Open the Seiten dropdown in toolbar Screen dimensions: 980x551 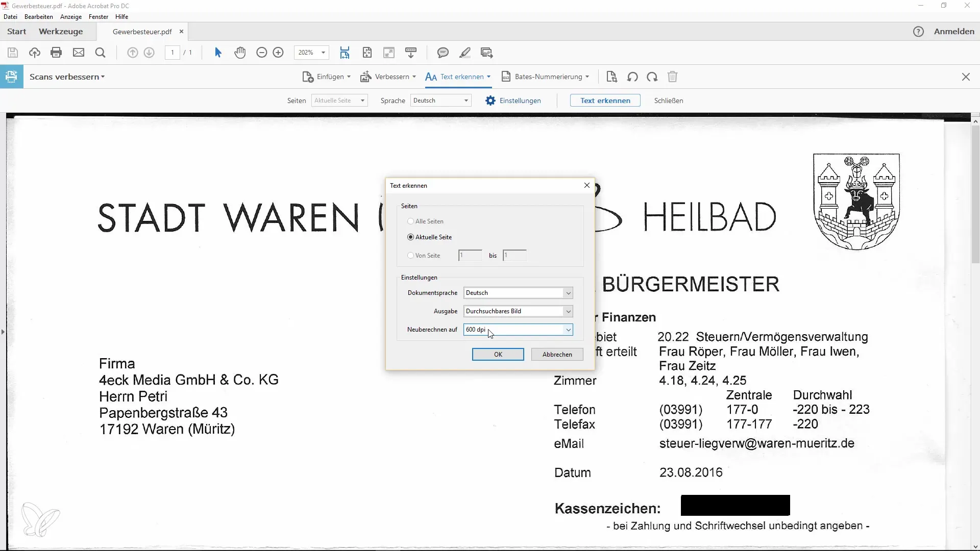[x=339, y=101]
